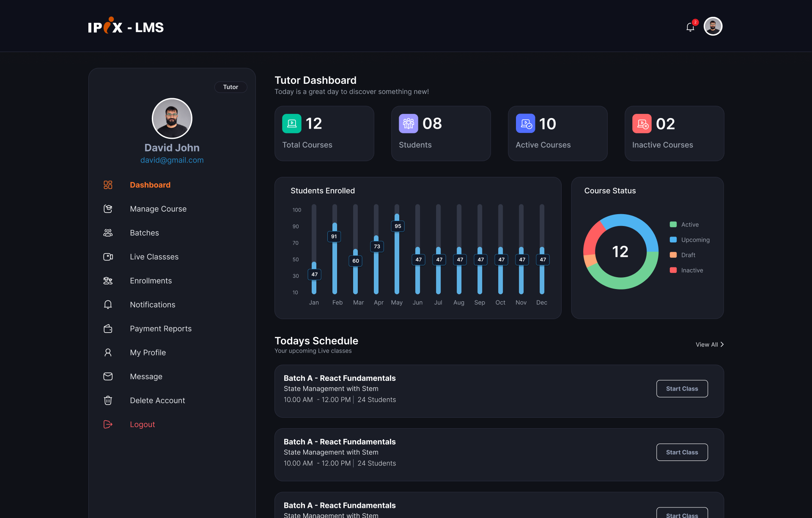Click the IPIX - LMS logo

click(x=126, y=26)
